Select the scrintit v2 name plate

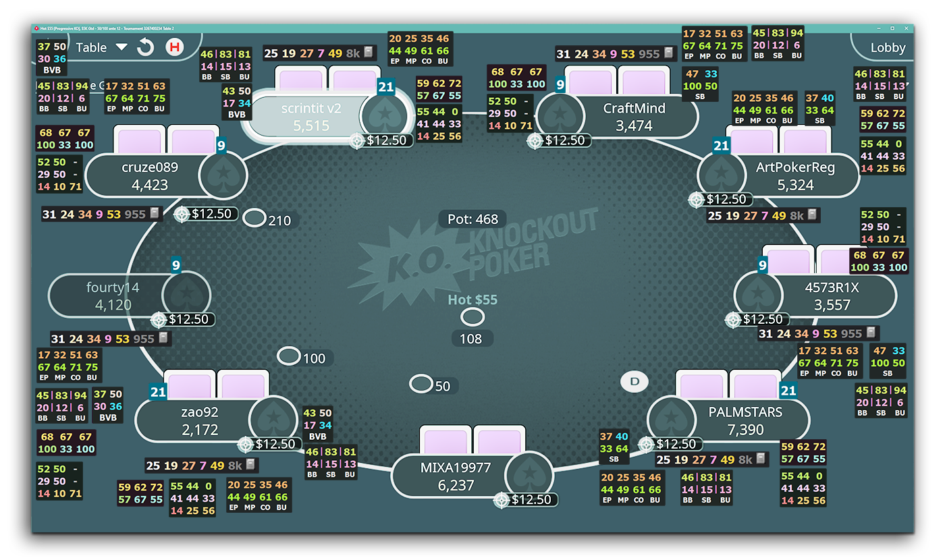(x=327, y=116)
